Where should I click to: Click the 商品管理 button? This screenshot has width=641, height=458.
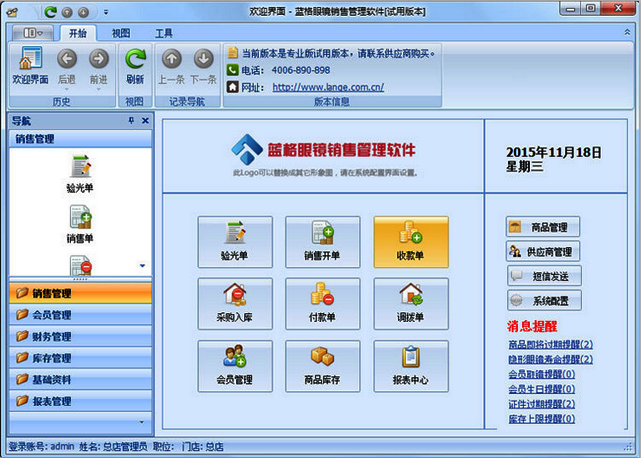(x=543, y=227)
